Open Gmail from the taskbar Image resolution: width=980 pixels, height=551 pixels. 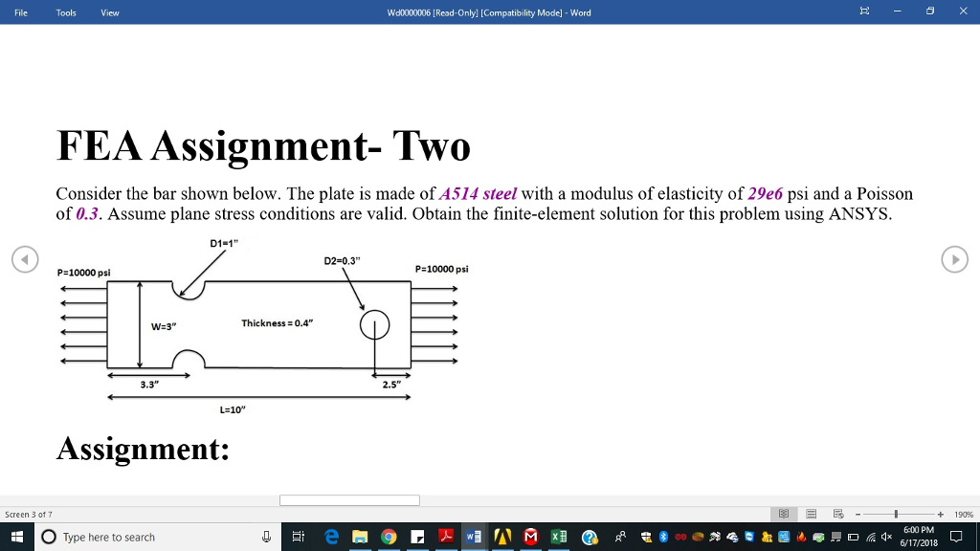530,537
